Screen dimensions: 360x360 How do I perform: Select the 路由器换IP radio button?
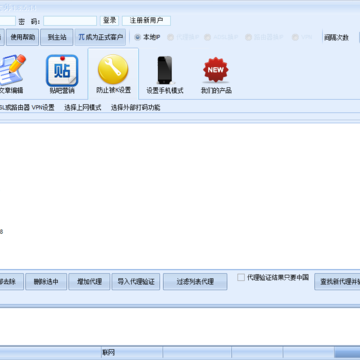(248, 37)
